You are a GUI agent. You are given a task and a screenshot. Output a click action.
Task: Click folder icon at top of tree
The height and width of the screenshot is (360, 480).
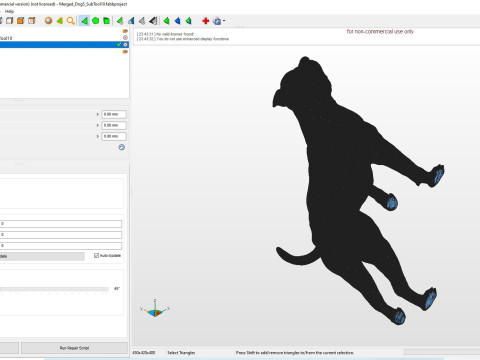[125, 31]
